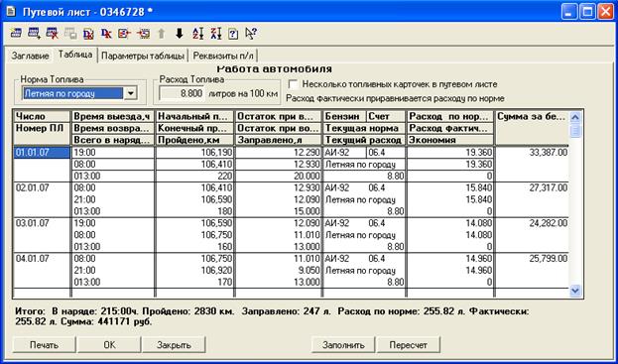Image resolution: width=618 pixels, height=364 pixels.
Task: Click the greyed-out move up arrow
Action: (161, 34)
